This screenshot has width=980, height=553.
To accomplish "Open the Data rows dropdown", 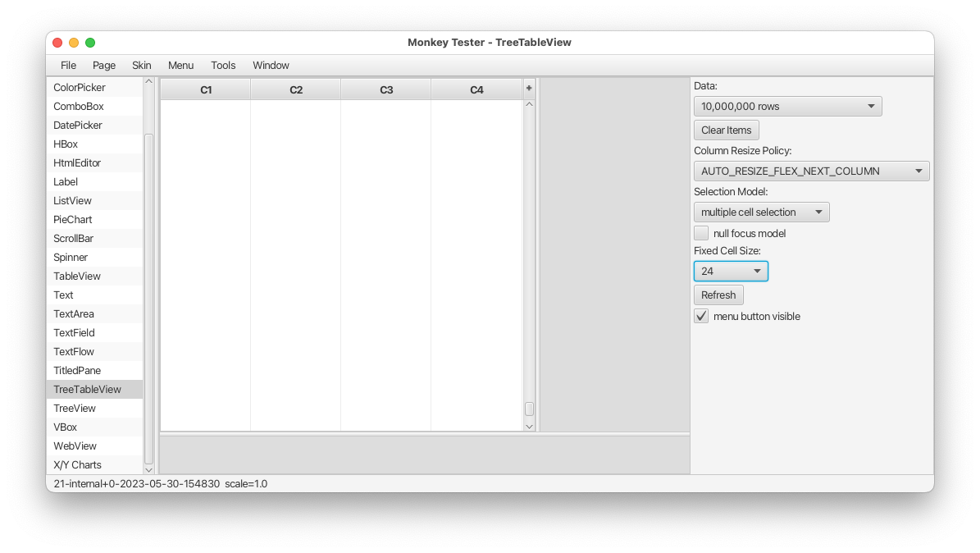I will point(787,106).
